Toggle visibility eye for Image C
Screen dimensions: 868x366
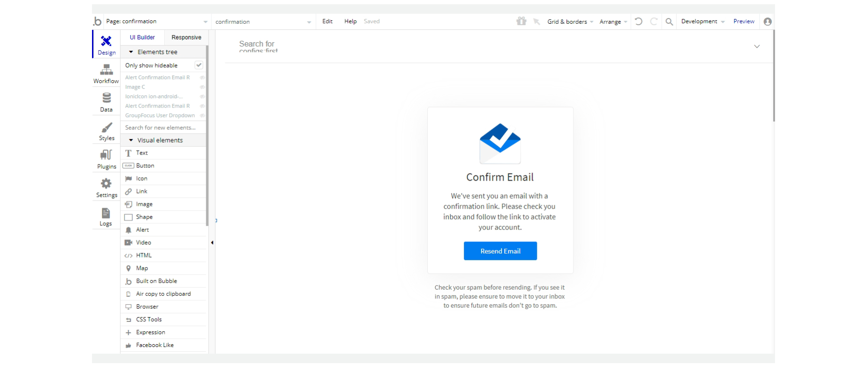[202, 87]
